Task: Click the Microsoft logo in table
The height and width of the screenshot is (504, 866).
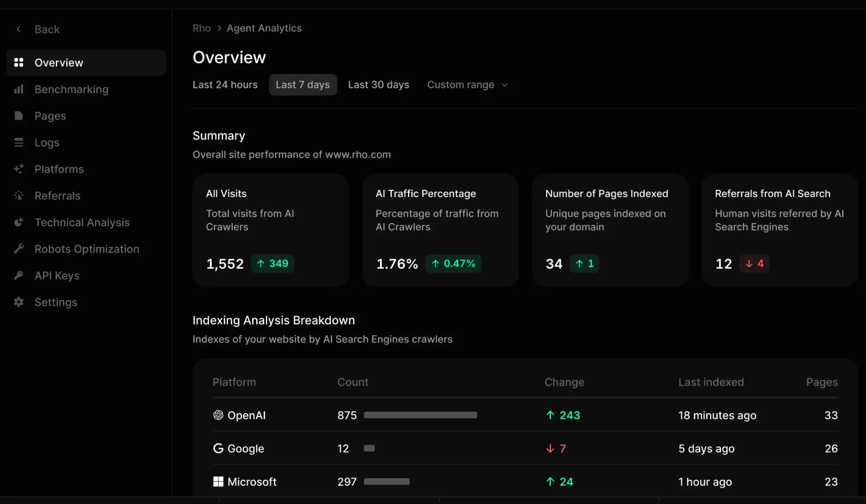Action: [218, 482]
